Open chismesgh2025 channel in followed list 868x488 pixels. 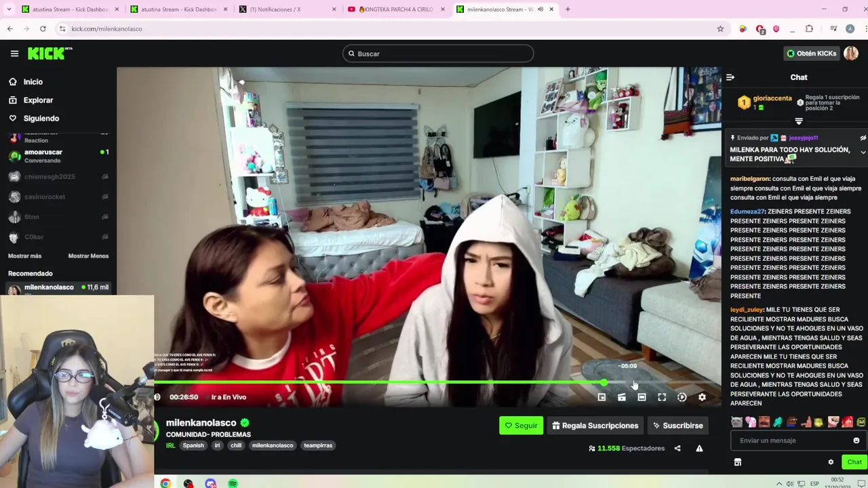pos(58,176)
